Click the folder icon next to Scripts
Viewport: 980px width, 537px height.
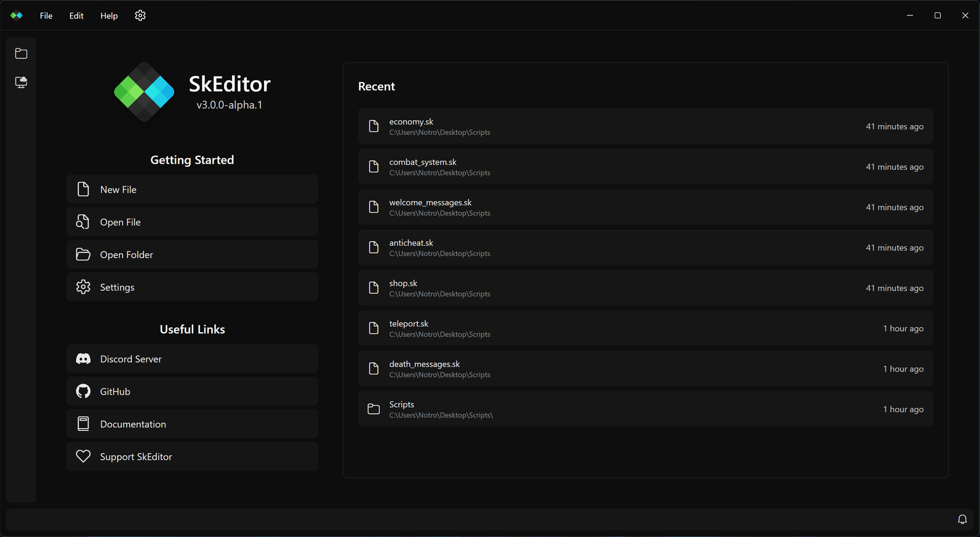(x=374, y=409)
